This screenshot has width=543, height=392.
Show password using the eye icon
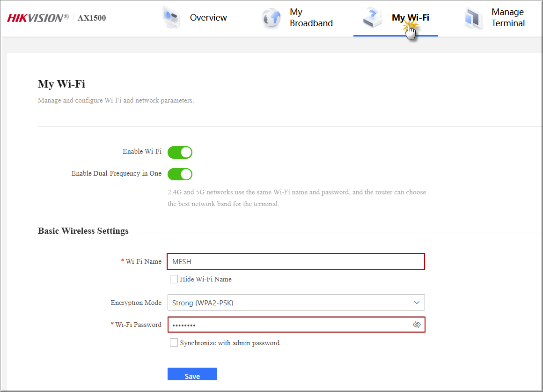click(x=417, y=325)
